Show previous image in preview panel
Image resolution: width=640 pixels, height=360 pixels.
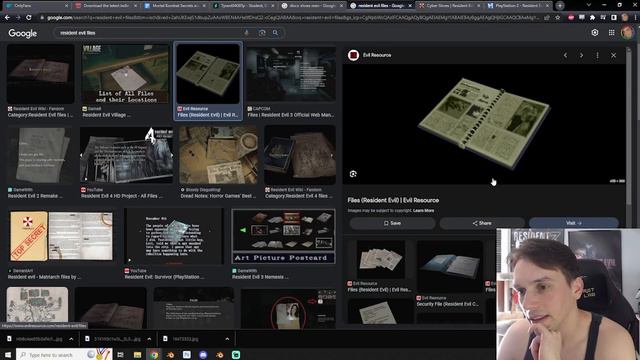[565, 55]
